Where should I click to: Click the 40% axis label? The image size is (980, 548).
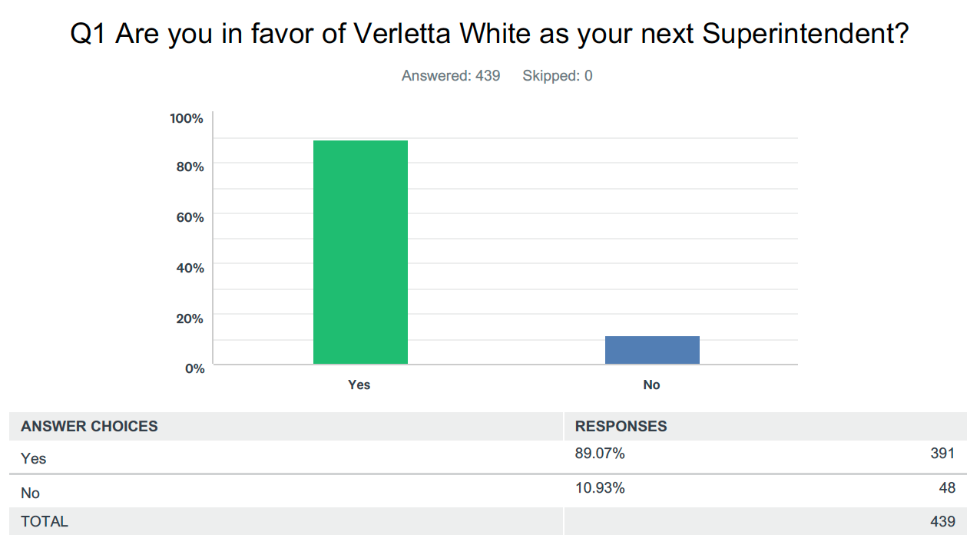pyautogui.click(x=190, y=268)
